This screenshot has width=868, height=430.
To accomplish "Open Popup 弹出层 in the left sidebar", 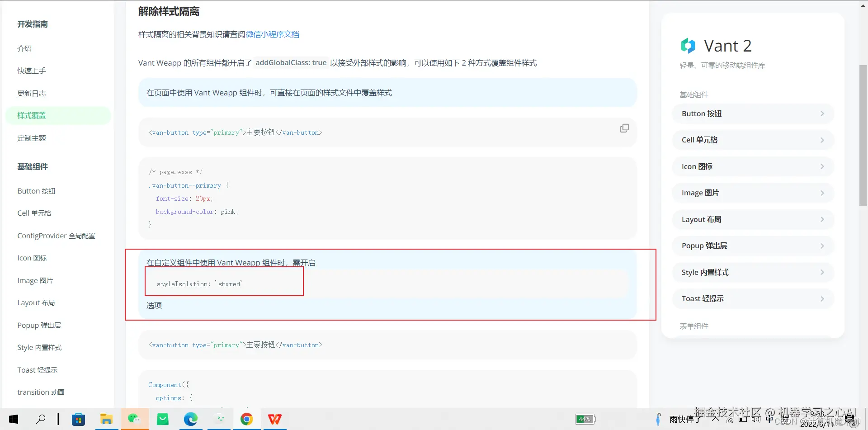I will [x=39, y=325].
